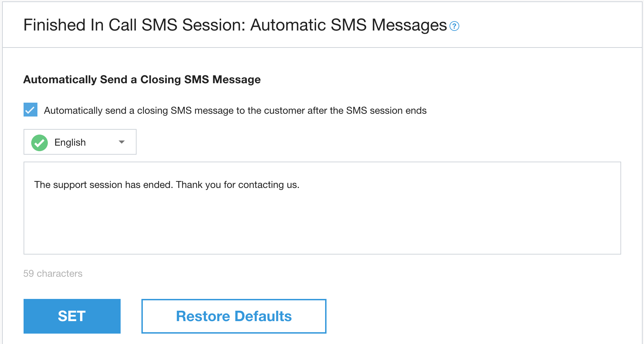Click the help question mark icon beside title
This screenshot has width=644, height=344.
point(454,26)
